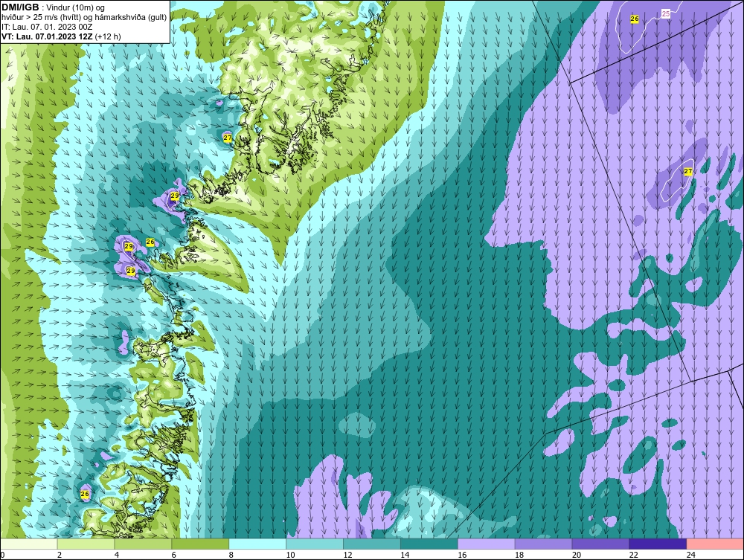
Task: Click the legend scale number 10
Action: coord(290,555)
